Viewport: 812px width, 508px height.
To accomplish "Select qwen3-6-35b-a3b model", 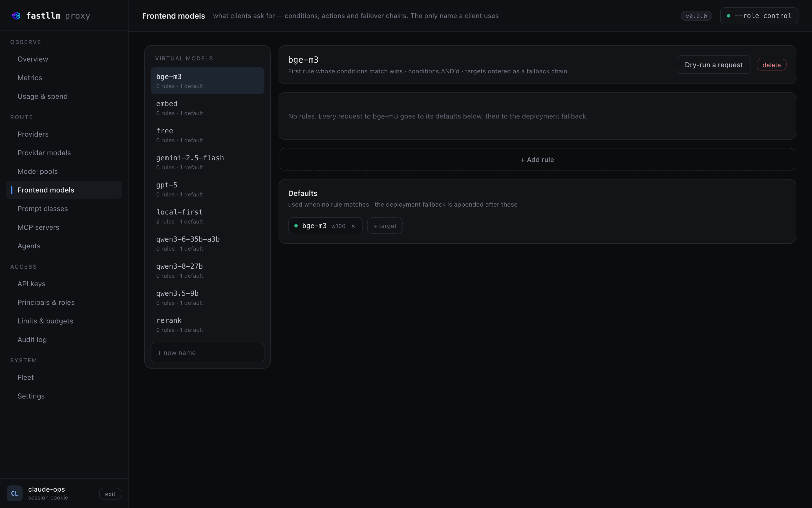I will 207,244.
